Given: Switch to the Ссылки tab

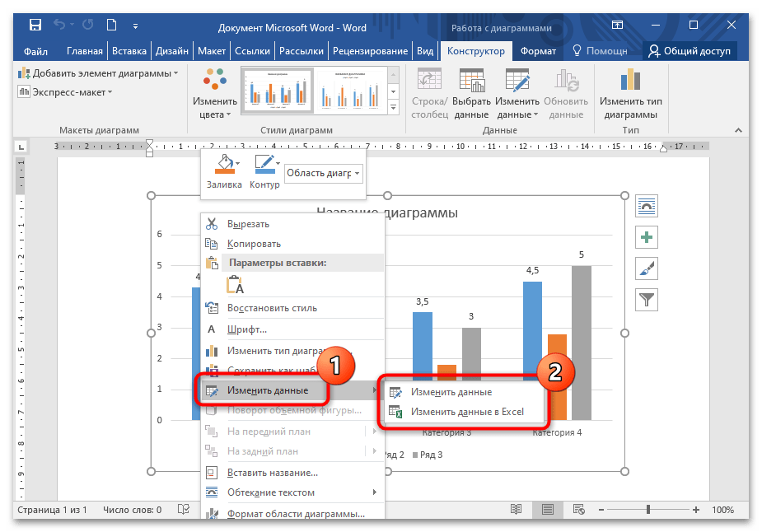Looking at the screenshot, I should tap(252, 51).
